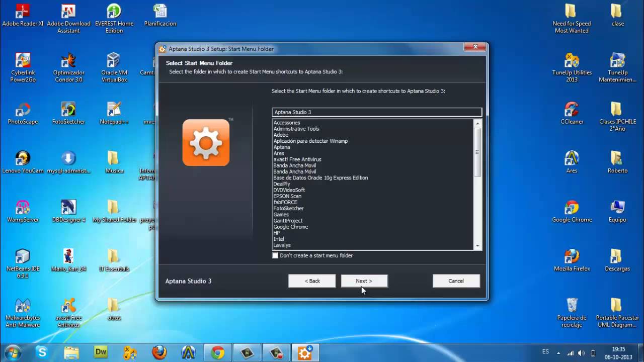
Task: Click Back button in Aptana setup
Action: click(x=312, y=281)
